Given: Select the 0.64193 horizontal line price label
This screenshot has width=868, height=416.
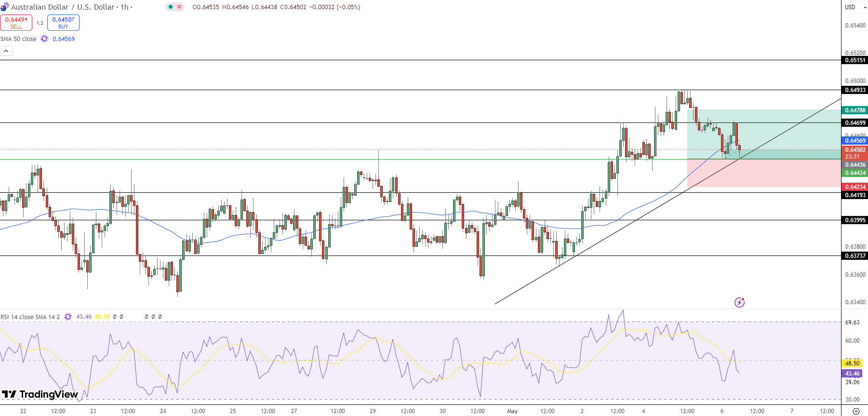Looking at the screenshot, I should pyautogui.click(x=855, y=195).
